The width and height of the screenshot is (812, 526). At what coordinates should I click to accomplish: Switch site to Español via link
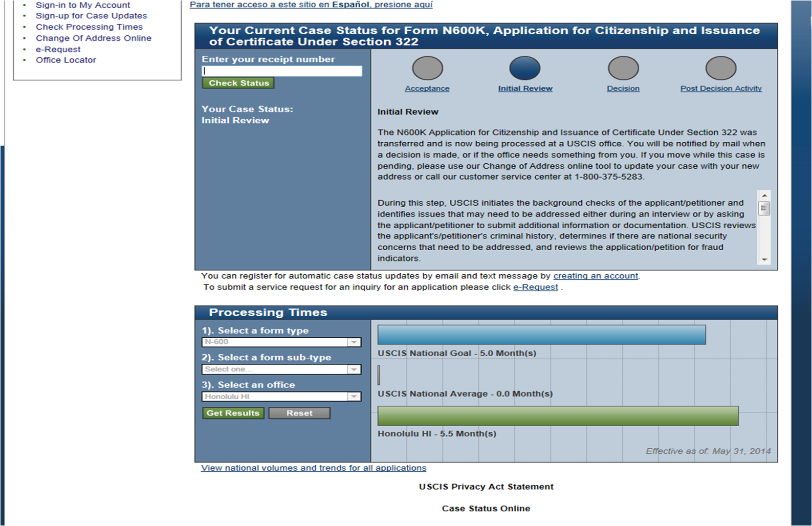[311, 5]
